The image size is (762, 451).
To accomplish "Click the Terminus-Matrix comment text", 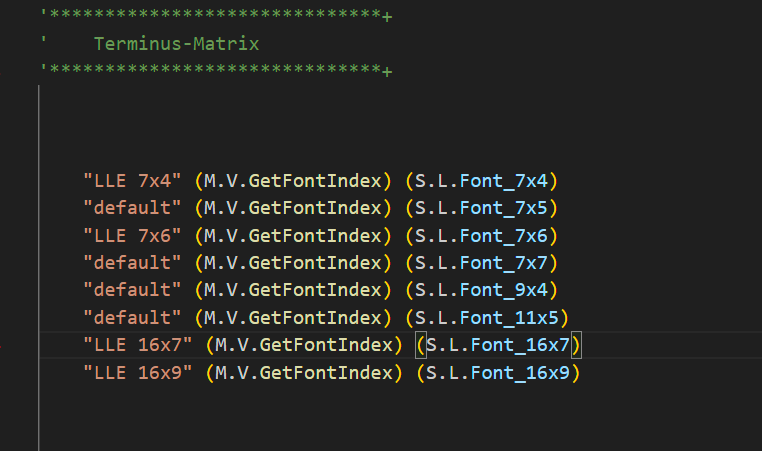I will [175, 43].
